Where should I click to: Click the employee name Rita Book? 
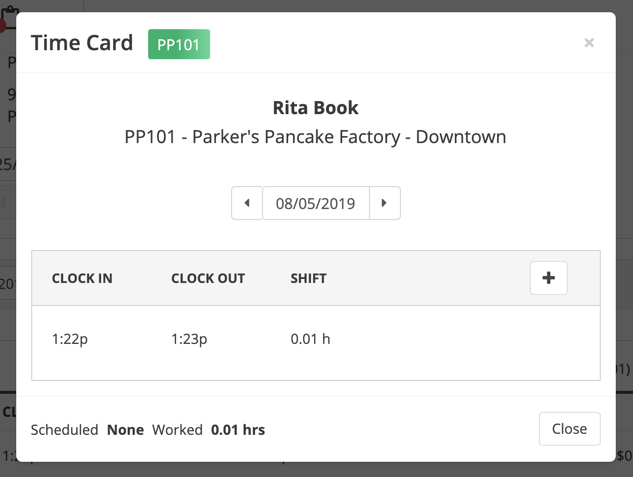316,107
